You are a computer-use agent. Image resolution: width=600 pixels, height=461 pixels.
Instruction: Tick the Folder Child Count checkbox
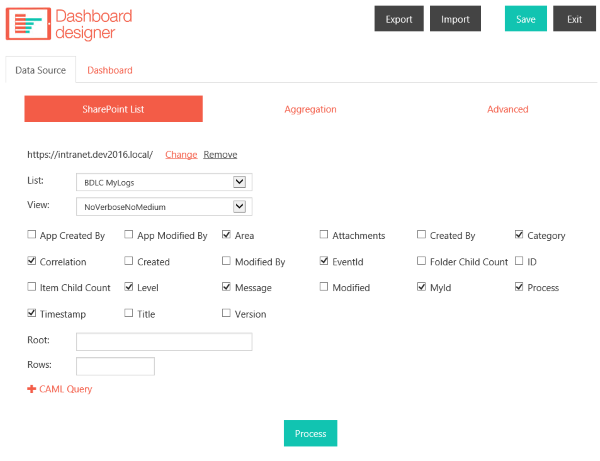point(422,261)
